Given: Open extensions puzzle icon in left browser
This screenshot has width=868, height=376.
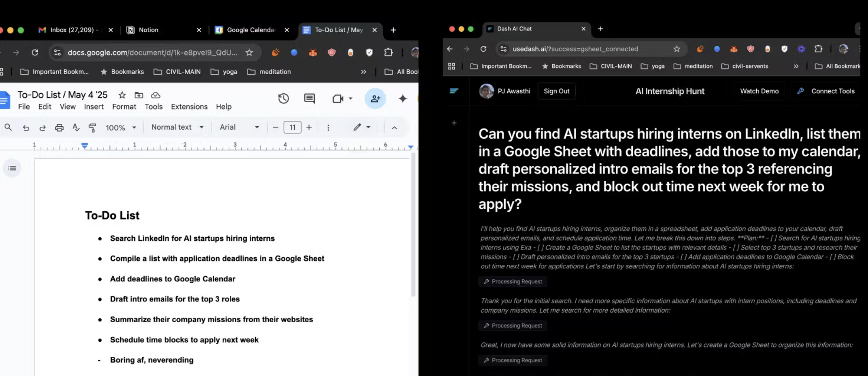Looking at the screenshot, I should click(x=388, y=53).
